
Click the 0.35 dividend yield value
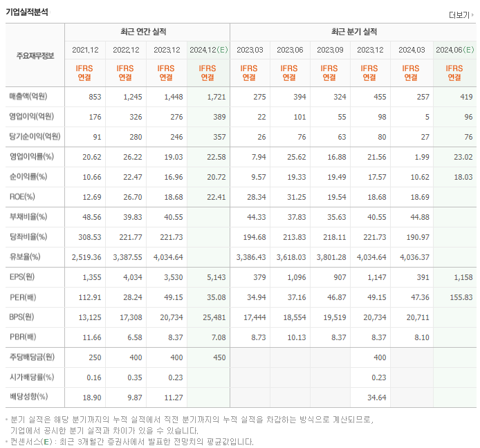135,377
